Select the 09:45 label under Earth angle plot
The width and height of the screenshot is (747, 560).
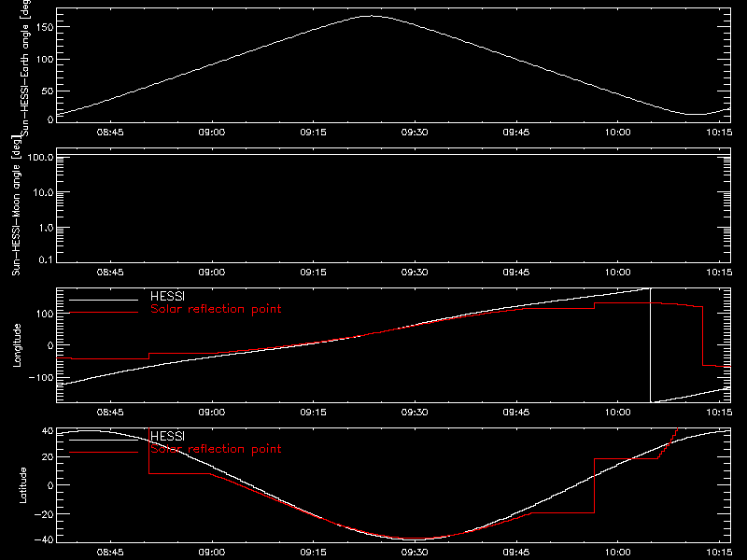click(x=516, y=133)
